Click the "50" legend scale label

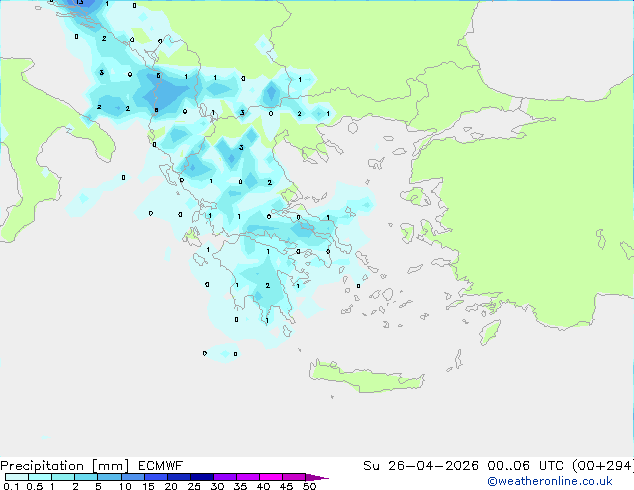[x=309, y=486]
